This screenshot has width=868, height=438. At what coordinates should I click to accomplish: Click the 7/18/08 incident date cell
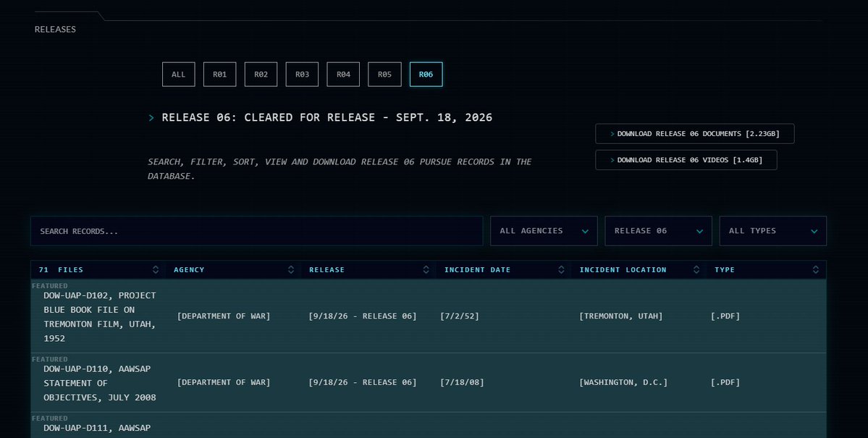(462, 383)
